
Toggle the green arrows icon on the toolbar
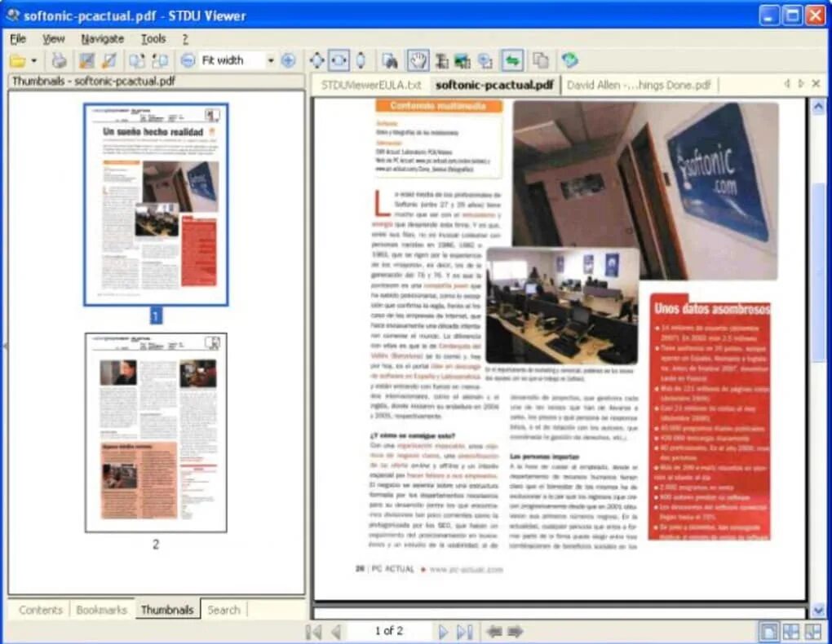pos(512,60)
